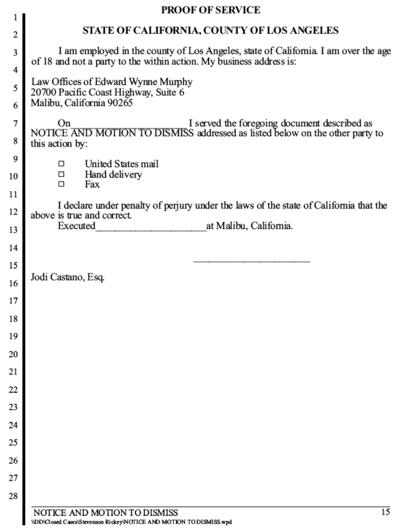Click the STATE OF CALIFORNIA county heading
The image size is (401, 532).
point(210,31)
